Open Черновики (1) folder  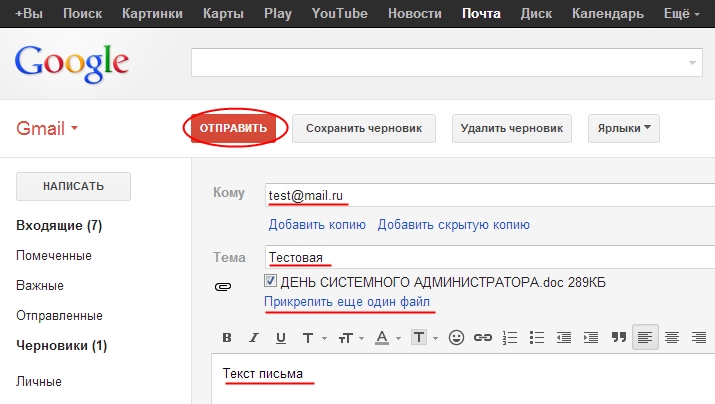pyautogui.click(x=62, y=346)
